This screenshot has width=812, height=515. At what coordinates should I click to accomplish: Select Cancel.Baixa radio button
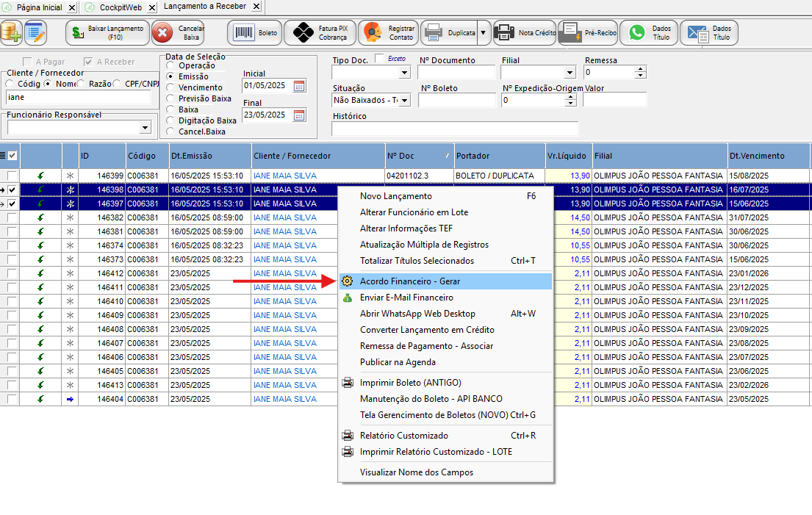tap(170, 132)
